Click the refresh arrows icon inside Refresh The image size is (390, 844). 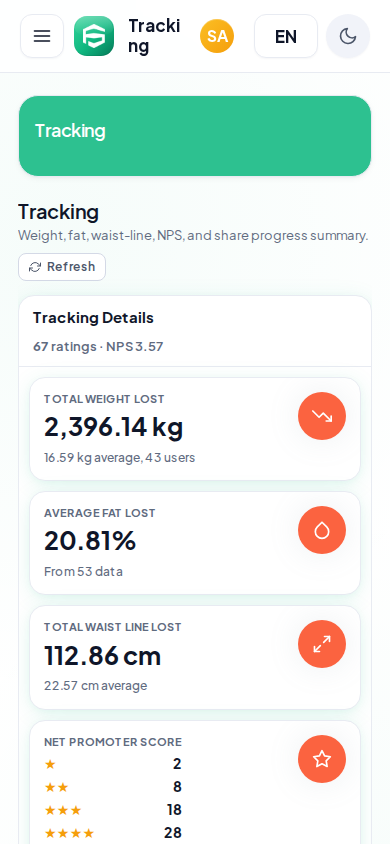pyautogui.click(x=35, y=267)
